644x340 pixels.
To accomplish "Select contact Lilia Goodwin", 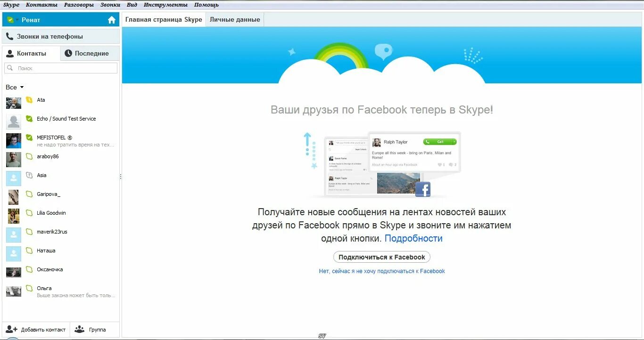I will click(61, 216).
